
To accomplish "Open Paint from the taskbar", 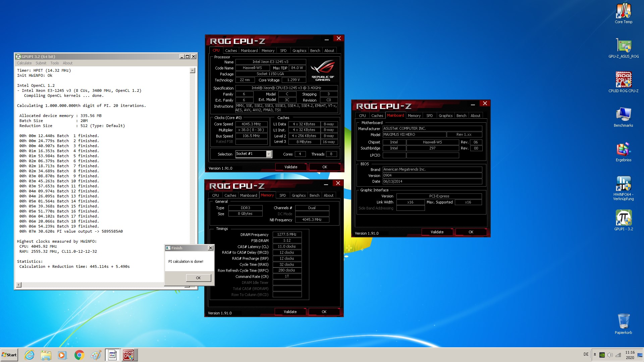I will coord(96,355).
